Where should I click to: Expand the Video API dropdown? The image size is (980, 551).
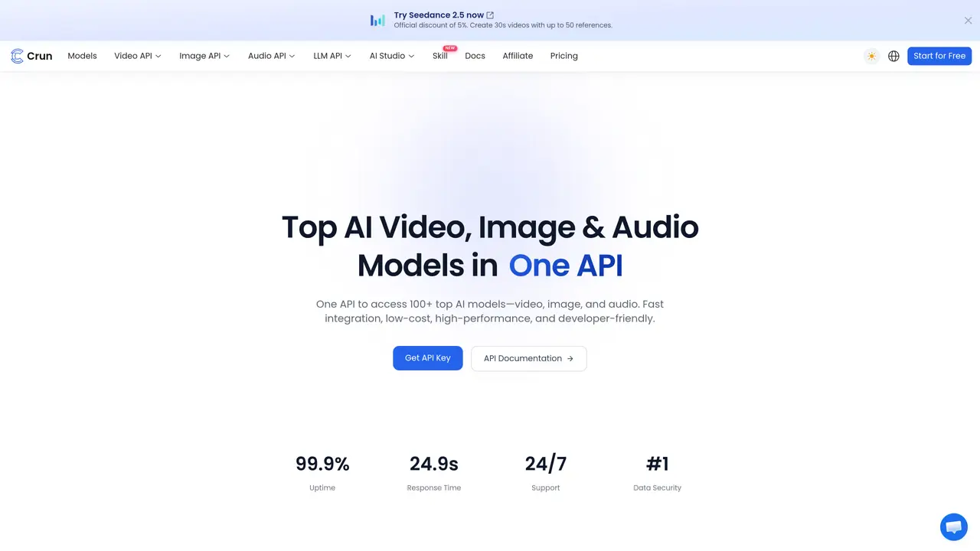coord(138,56)
